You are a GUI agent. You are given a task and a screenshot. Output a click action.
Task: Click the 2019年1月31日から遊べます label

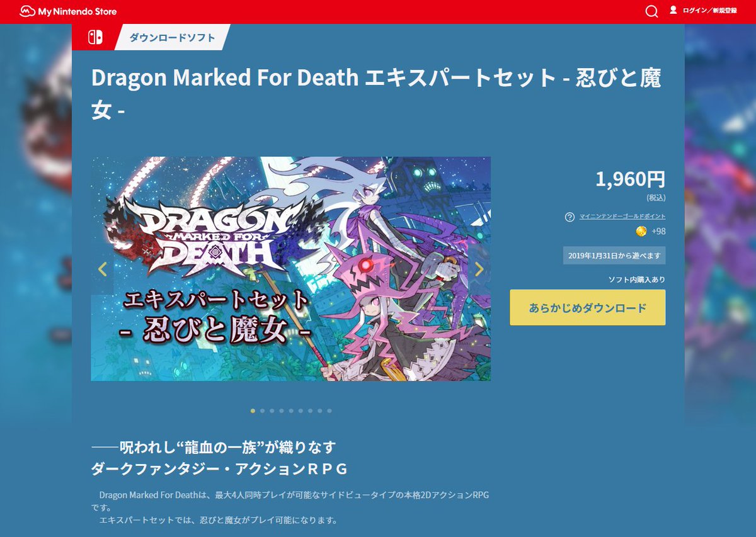click(614, 256)
